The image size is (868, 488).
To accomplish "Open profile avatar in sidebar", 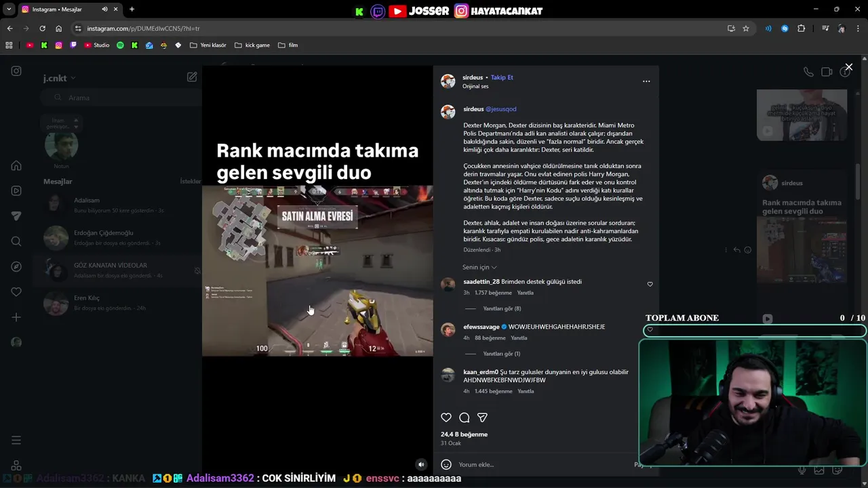I will (x=16, y=342).
